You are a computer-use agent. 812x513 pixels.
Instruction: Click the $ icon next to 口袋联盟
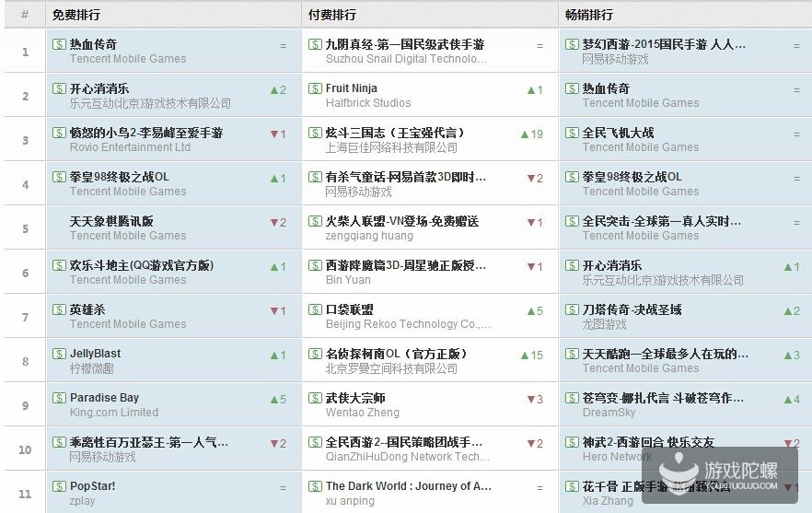pyautogui.click(x=315, y=309)
